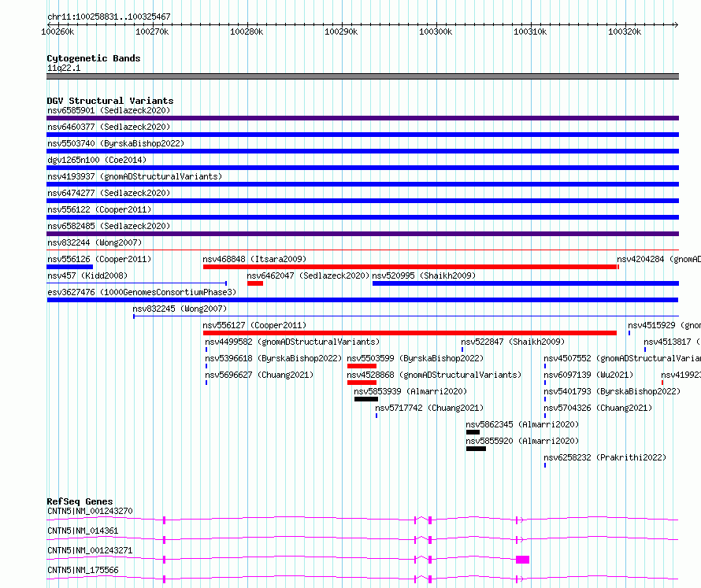The image size is (701, 588).
Task: Open variant nsv4499582 (gnomADStructuralVariants) label
Action: tap(292, 342)
